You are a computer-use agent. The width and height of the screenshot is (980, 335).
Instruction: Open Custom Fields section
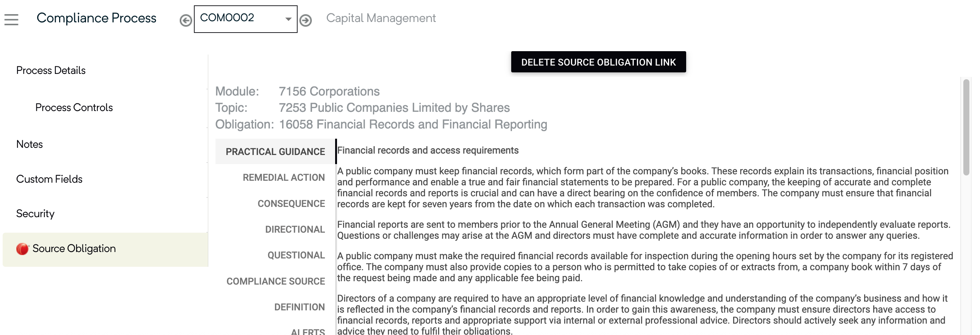tap(49, 179)
